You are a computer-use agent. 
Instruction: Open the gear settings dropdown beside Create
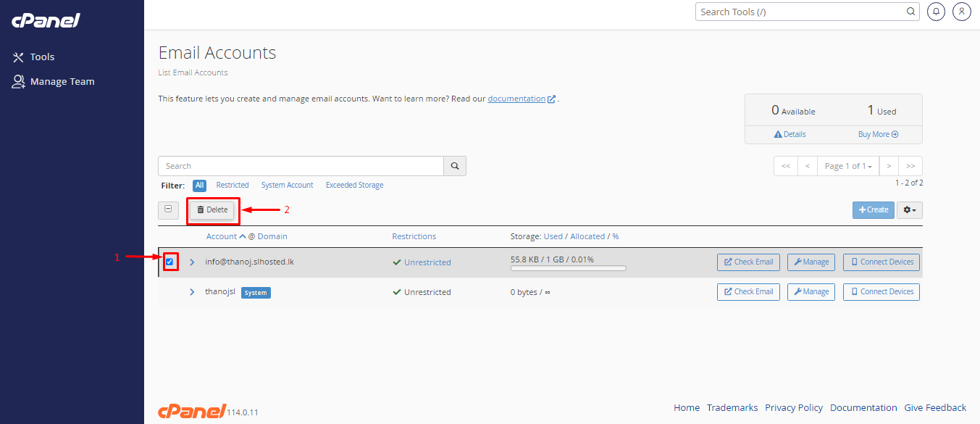coord(909,209)
